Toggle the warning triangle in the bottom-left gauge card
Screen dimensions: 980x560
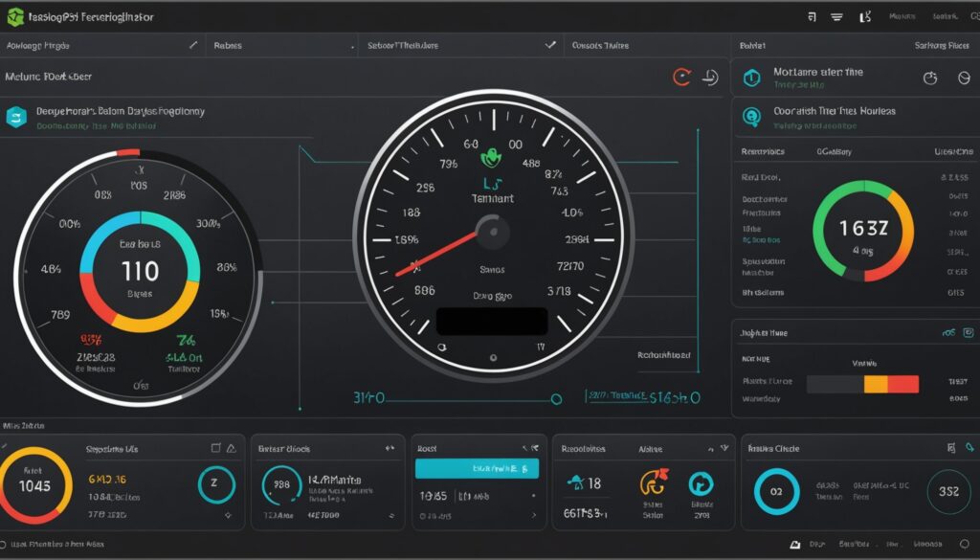point(232,448)
